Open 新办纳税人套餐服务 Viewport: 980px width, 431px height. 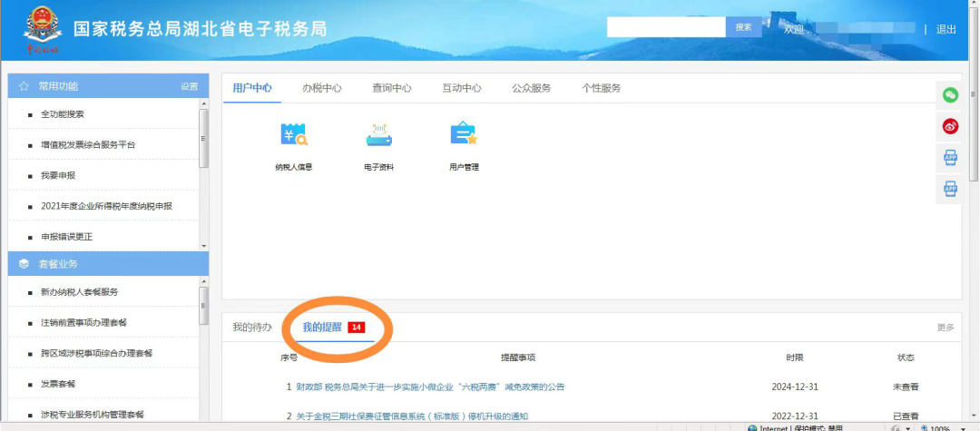point(79,291)
